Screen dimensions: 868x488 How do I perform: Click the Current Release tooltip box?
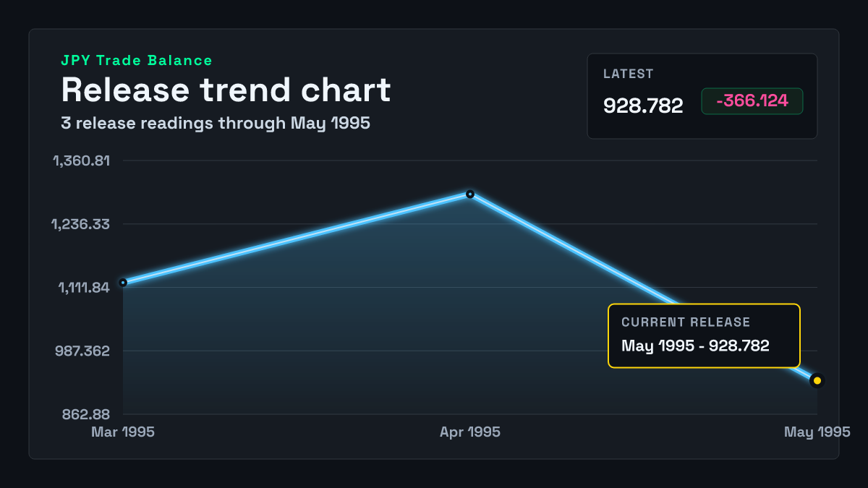(704, 335)
